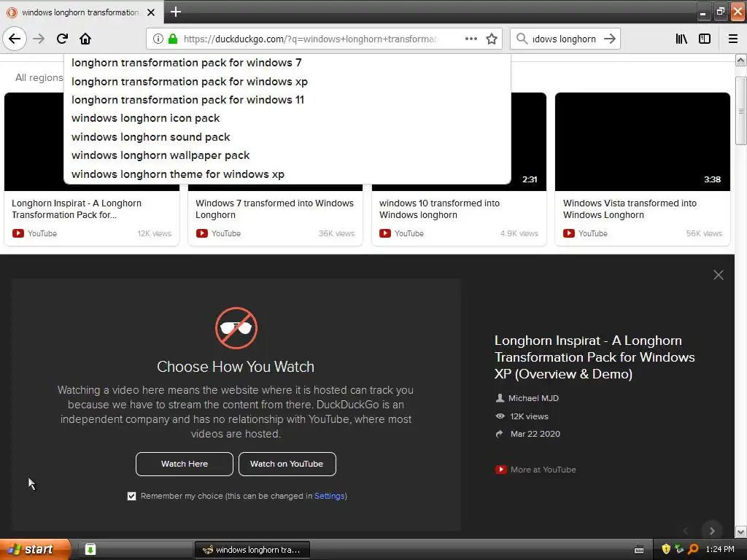Go to the next video arrow
This screenshot has width=747, height=560.
712,531
